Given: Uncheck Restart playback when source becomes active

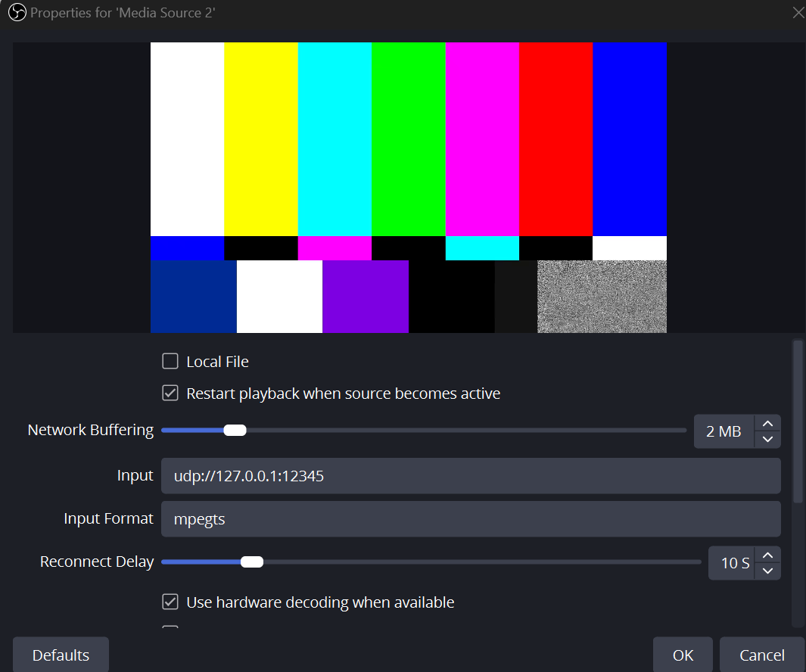Looking at the screenshot, I should pos(170,393).
